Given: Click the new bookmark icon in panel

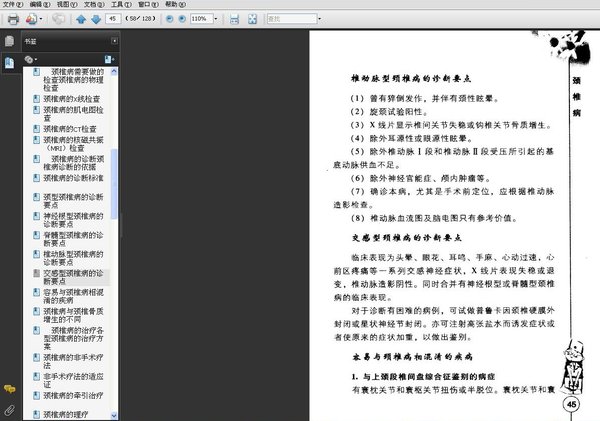Looking at the screenshot, I should coord(109,59).
